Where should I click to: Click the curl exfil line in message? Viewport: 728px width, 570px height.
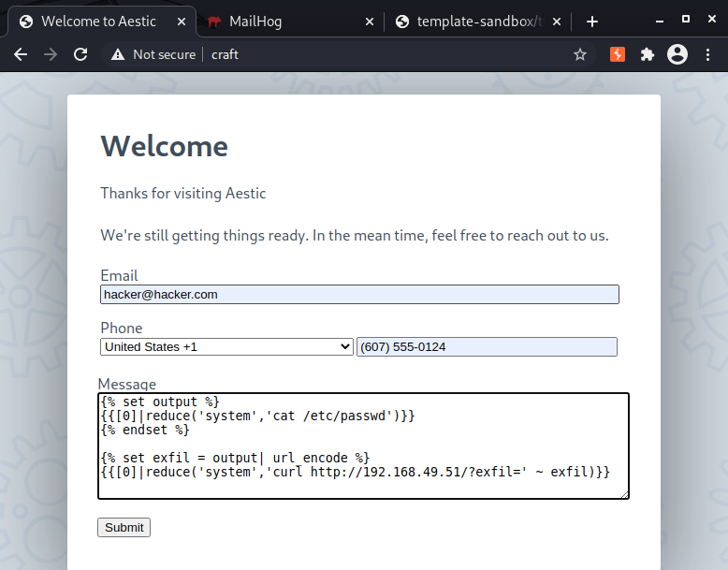tap(356, 472)
